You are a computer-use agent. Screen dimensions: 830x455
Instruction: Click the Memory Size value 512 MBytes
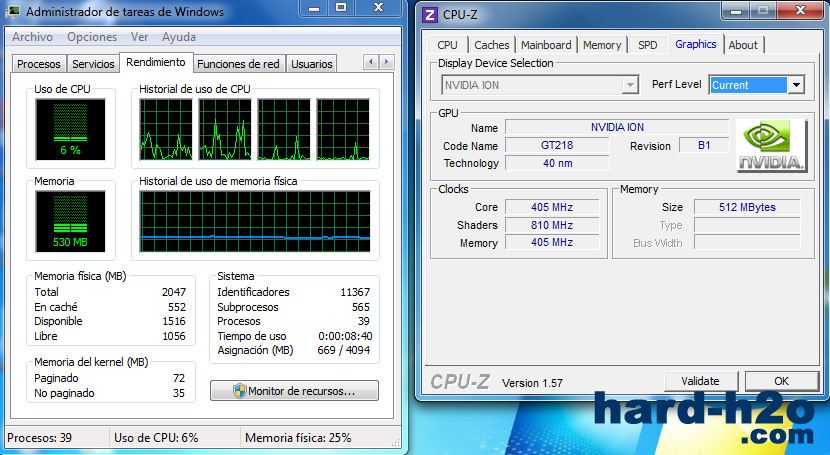pos(747,207)
